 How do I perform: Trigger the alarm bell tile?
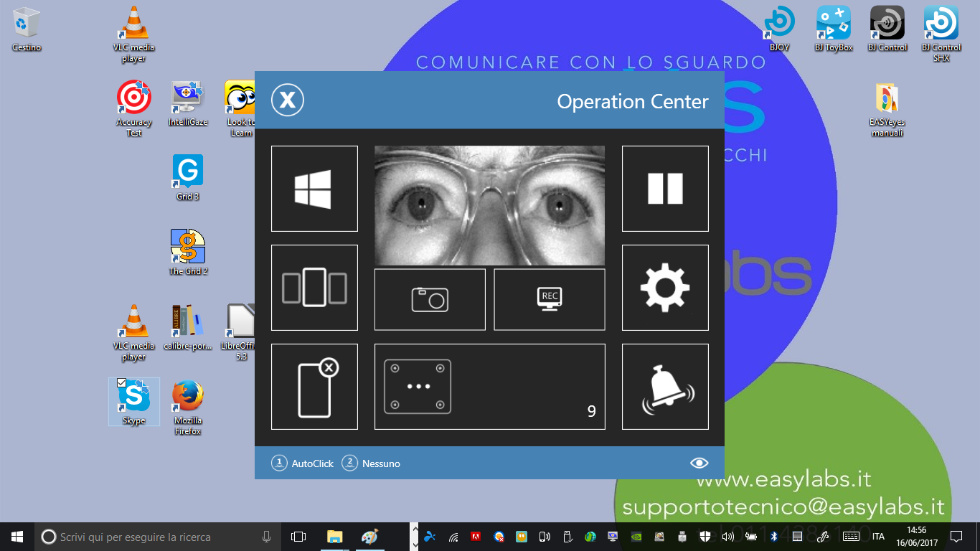pos(665,387)
